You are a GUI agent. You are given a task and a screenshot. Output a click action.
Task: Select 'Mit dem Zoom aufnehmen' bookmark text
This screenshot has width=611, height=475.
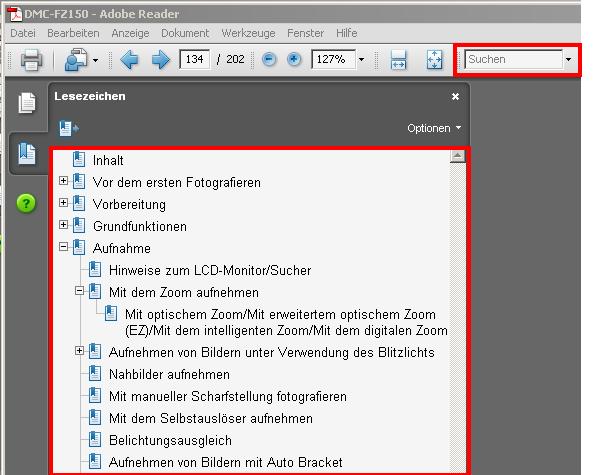tap(184, 292)
